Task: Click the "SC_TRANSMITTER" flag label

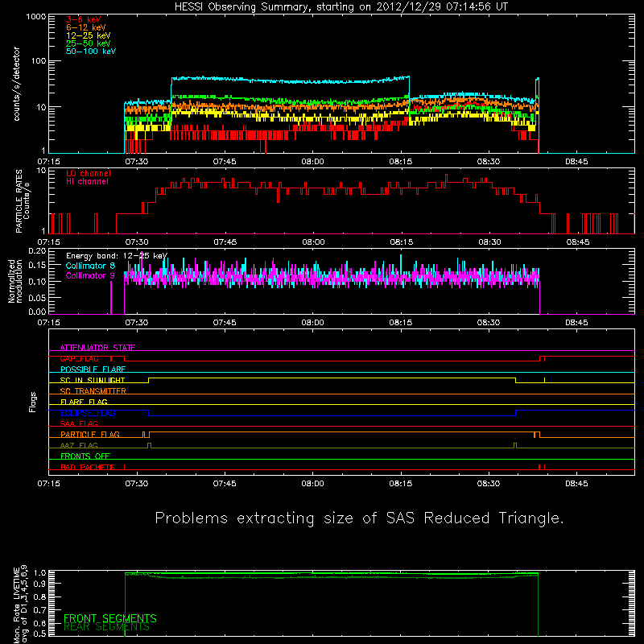Action: coord(93,390)
